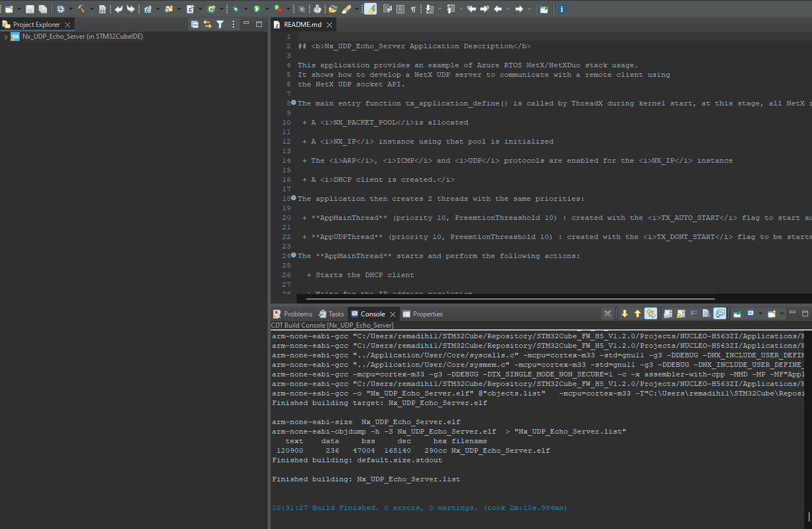
Task: Click the Pin Console icon
Action: pos(737,314)
